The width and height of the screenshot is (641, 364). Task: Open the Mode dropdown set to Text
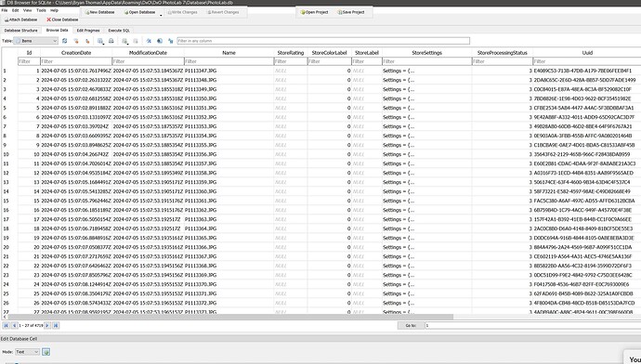pyautogui.click(x=27, y=352)
